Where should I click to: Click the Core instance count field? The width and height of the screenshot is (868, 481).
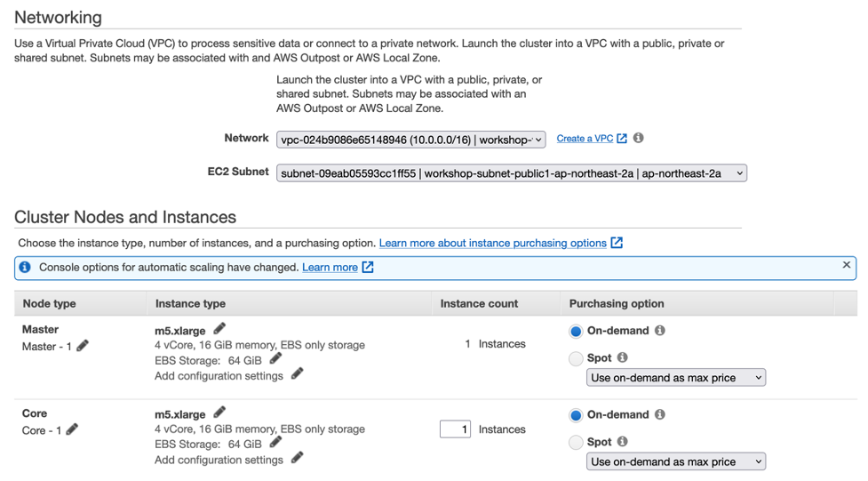tap(455, 429)
